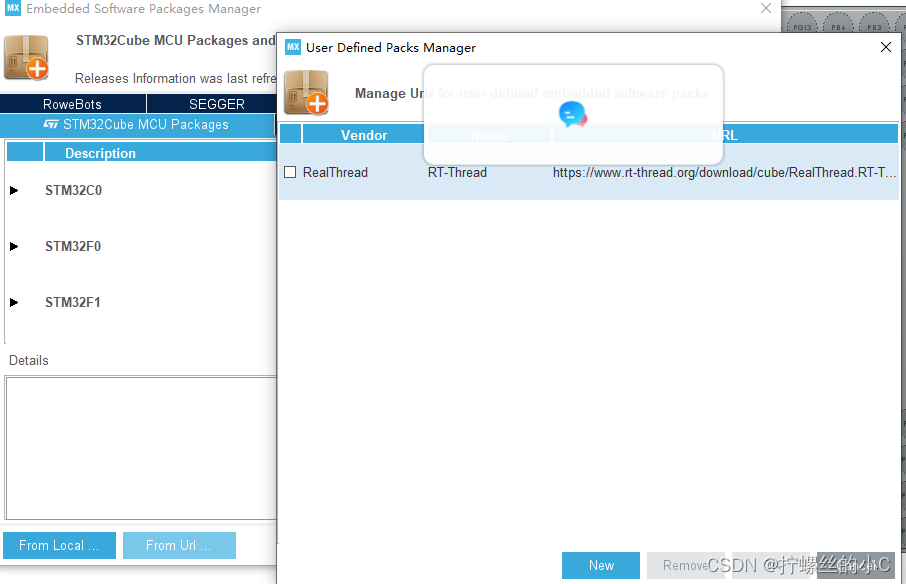Open the STM32Cube MCU Packages tab
The width and height of the screenshot is (906, 584).
(x=138, y=125)
